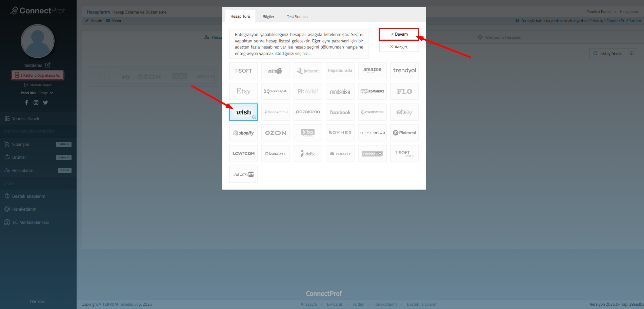Expand the Hesaplarım sidebar menu
644x309 pixels.
(x=23, y=170)
